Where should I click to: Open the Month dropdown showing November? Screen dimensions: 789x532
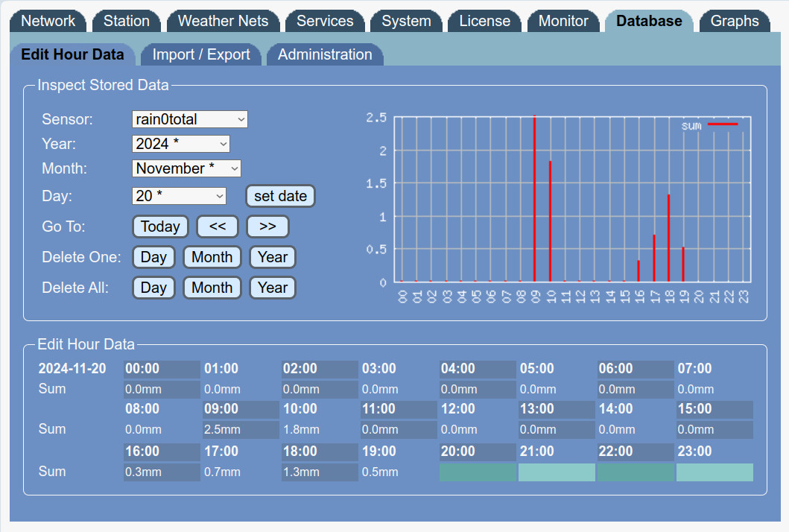tap(186, 168)
